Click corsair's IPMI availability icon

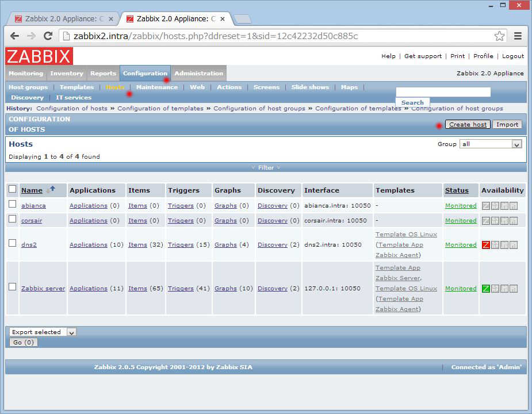(514, 221)
